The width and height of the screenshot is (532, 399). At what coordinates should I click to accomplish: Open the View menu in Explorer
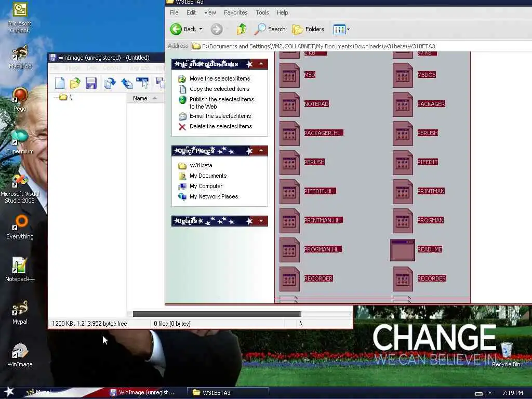point(210,12)
